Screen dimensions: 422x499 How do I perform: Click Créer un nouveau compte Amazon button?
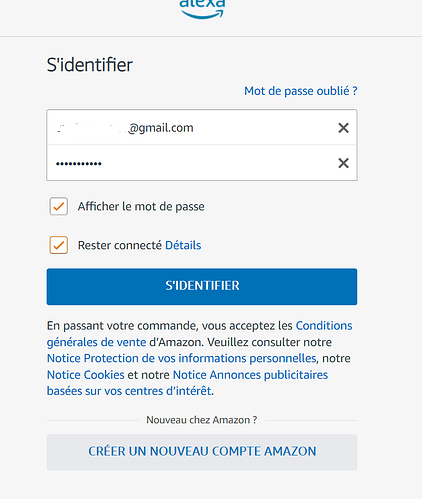tap(202, 452)
